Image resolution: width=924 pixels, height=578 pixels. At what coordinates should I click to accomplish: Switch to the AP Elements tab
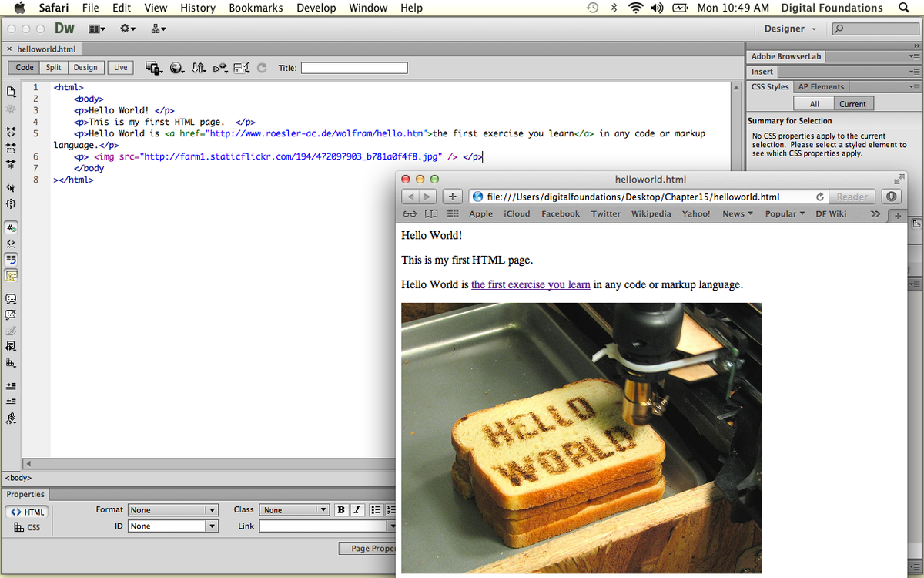[x=821, y=87]
